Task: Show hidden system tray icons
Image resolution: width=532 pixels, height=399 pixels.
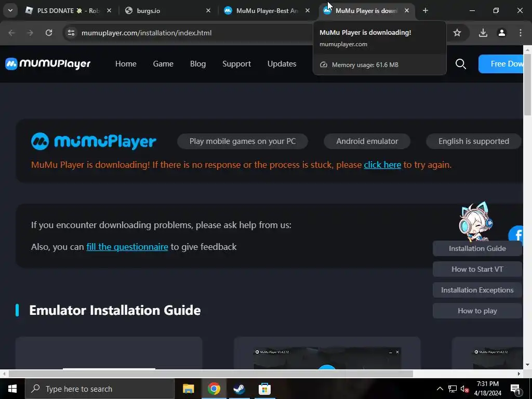Action: (x=440, y=389)
